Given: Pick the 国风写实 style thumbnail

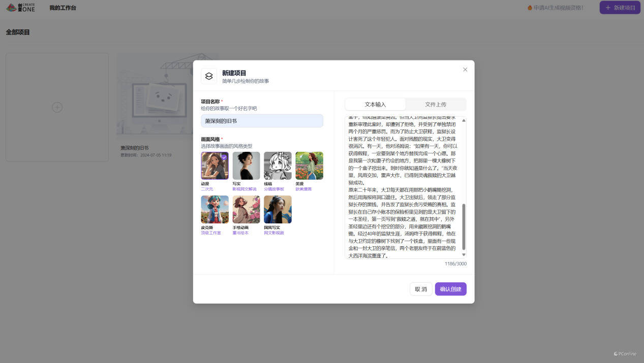Looking at the screenshot, I should pyautogui.click(x=278, y=209).
